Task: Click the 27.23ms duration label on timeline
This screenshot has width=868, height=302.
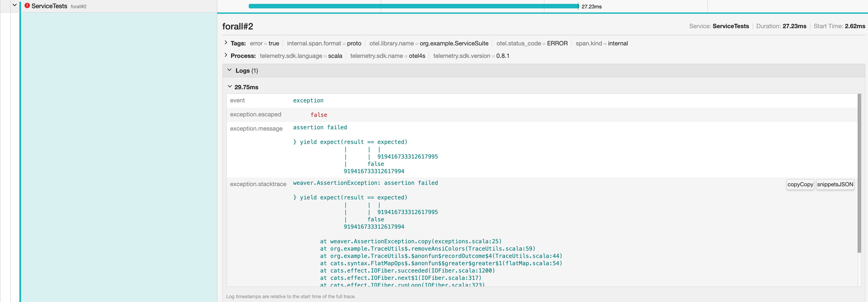Action: click(591, 6)
